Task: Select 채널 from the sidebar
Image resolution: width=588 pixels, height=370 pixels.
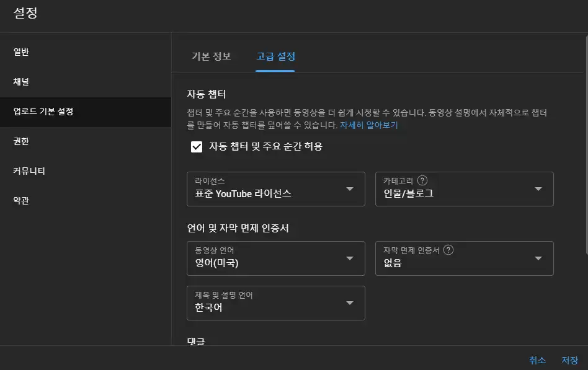Action: click(x=20, y=82)
